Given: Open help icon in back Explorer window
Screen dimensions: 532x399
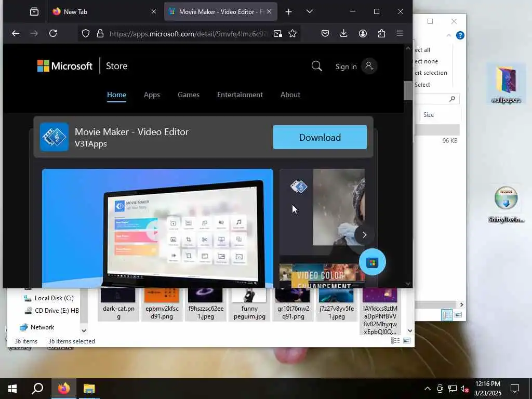Looking at the screenshot, I should (460, 35).
